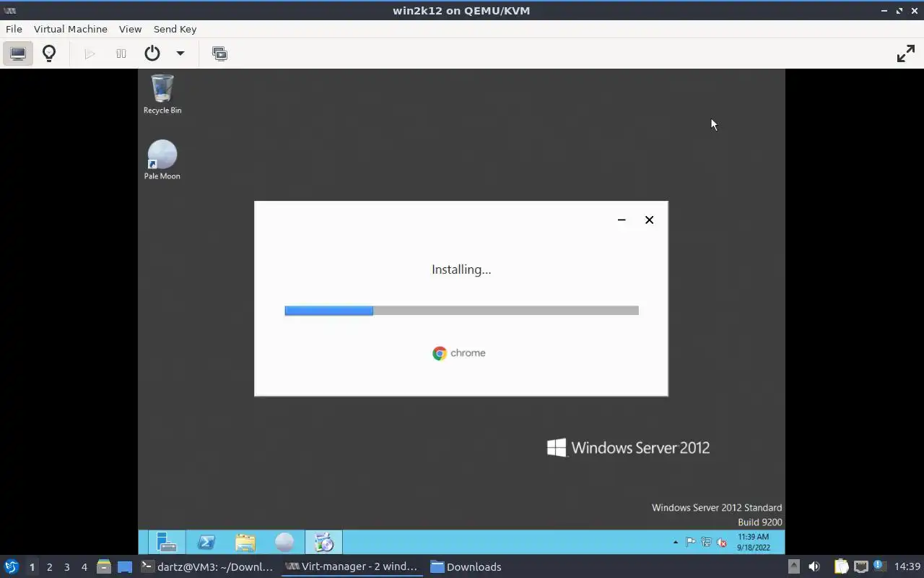Viewport: 924px width, 578px height.
Task: Click the host notification info icon
Action: 879,566
